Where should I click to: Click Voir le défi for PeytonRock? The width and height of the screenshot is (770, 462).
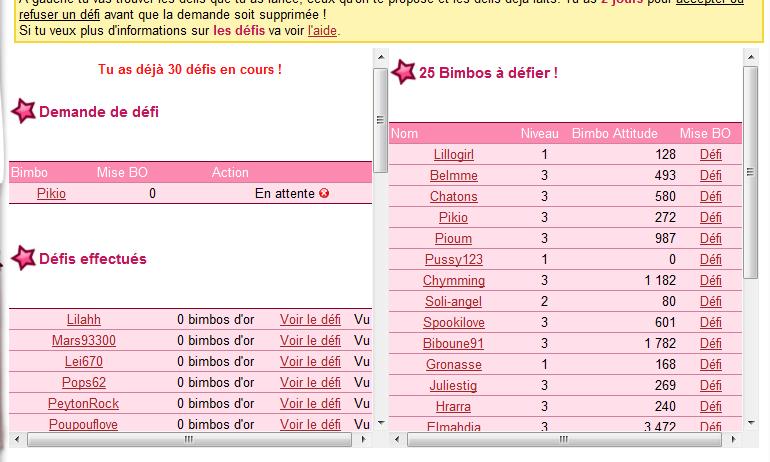coord(310,404)
